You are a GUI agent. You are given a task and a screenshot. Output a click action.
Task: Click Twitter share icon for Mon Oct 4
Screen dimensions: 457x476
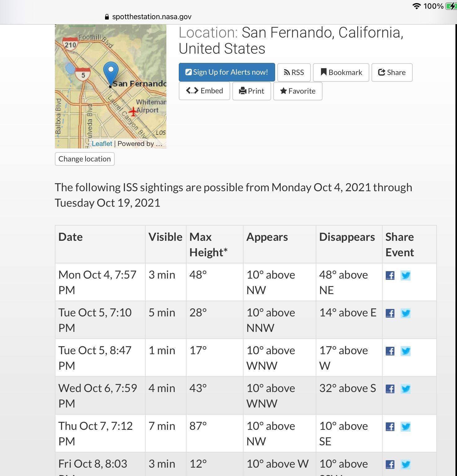coord(406,275)
